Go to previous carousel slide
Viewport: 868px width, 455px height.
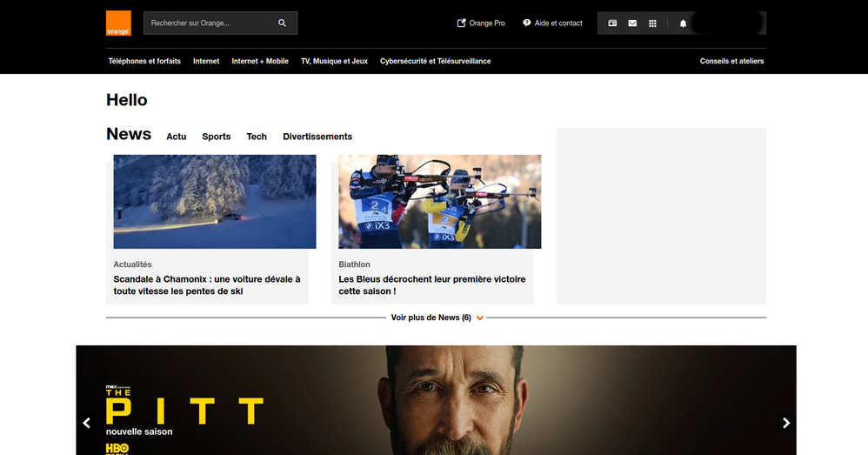[x=86, y=423]
